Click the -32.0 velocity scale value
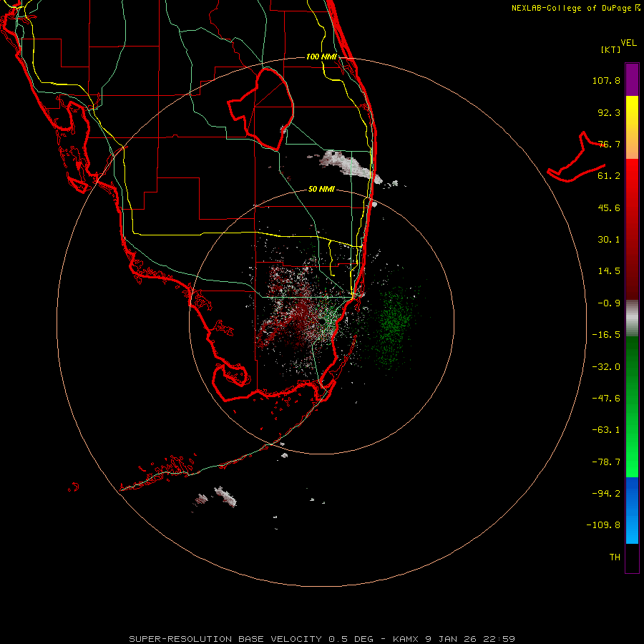644x644 pixels. pos(606,367)
